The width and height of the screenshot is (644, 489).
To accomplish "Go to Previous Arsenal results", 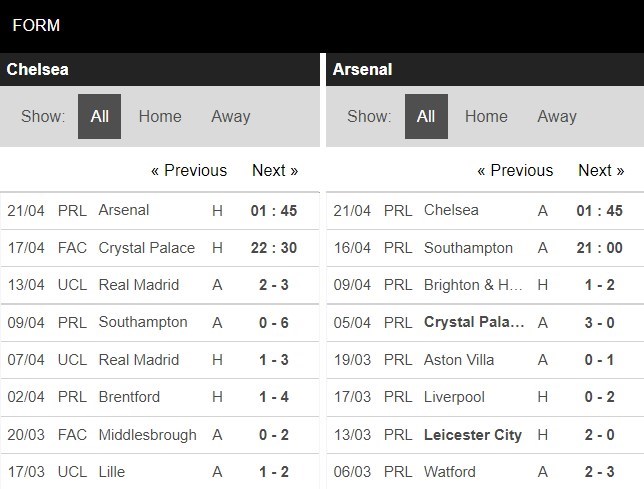I will 515,170.
